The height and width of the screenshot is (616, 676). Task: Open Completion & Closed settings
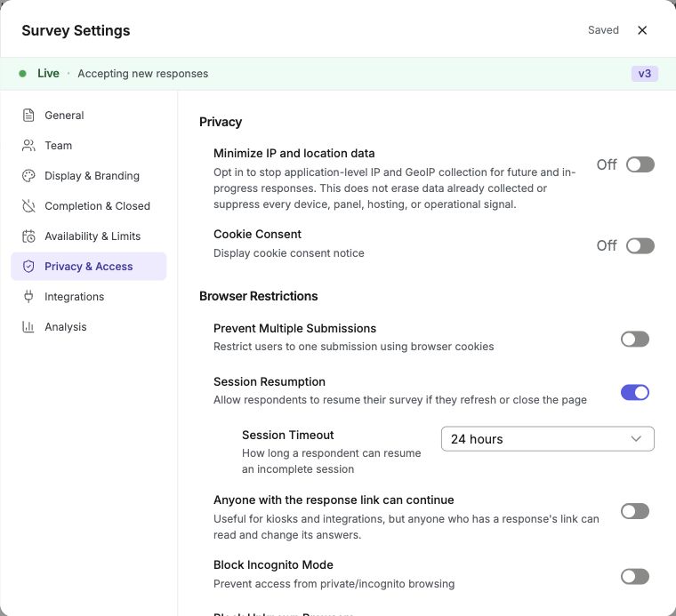click(x=88, y=206)
